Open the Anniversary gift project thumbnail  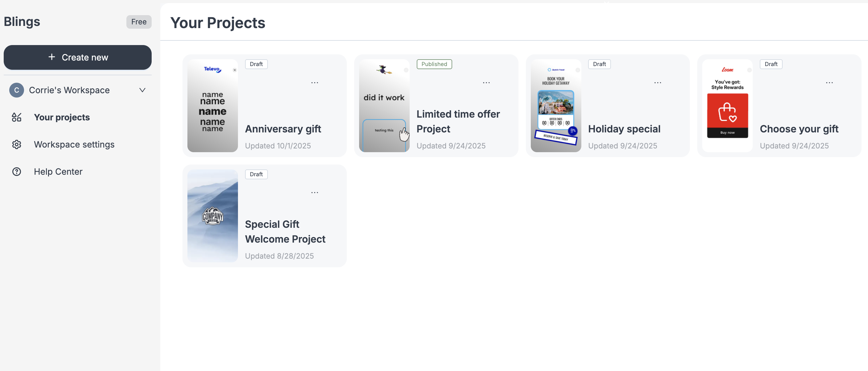coord(212,106)
